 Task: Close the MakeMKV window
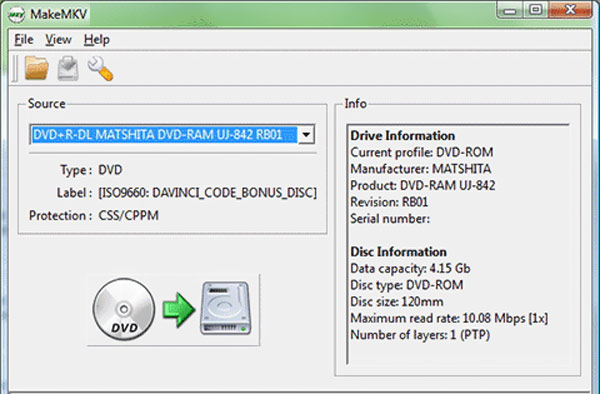[570, 10]
